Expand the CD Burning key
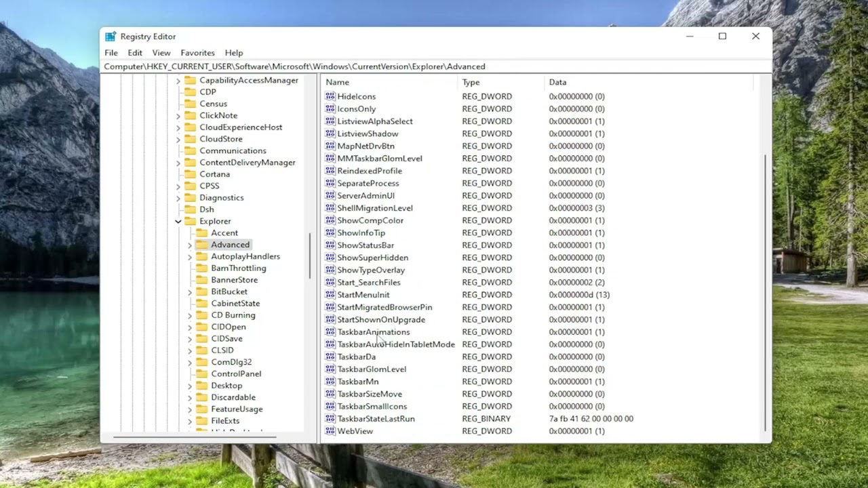 (190, 315)
